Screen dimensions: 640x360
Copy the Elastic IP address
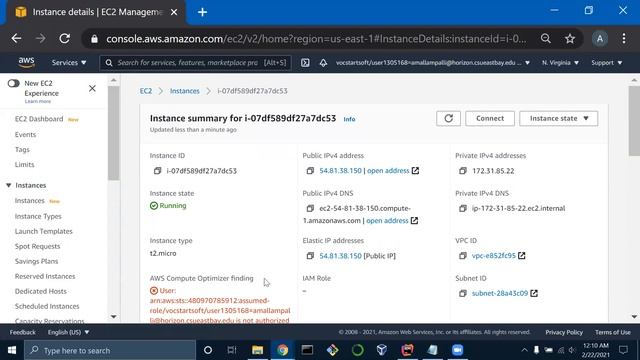(310, 256)
